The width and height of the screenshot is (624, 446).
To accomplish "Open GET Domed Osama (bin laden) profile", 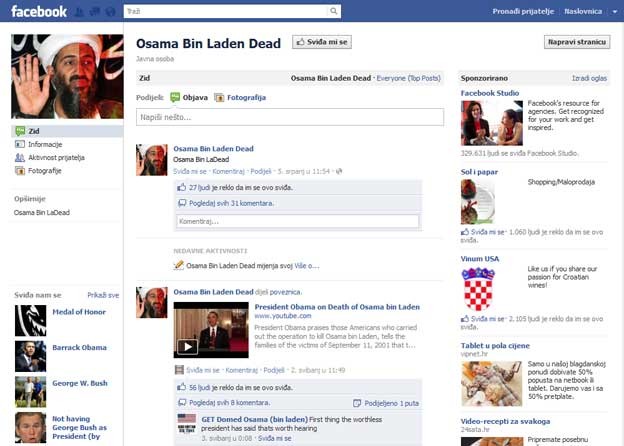I will click(x=254, y=419).
